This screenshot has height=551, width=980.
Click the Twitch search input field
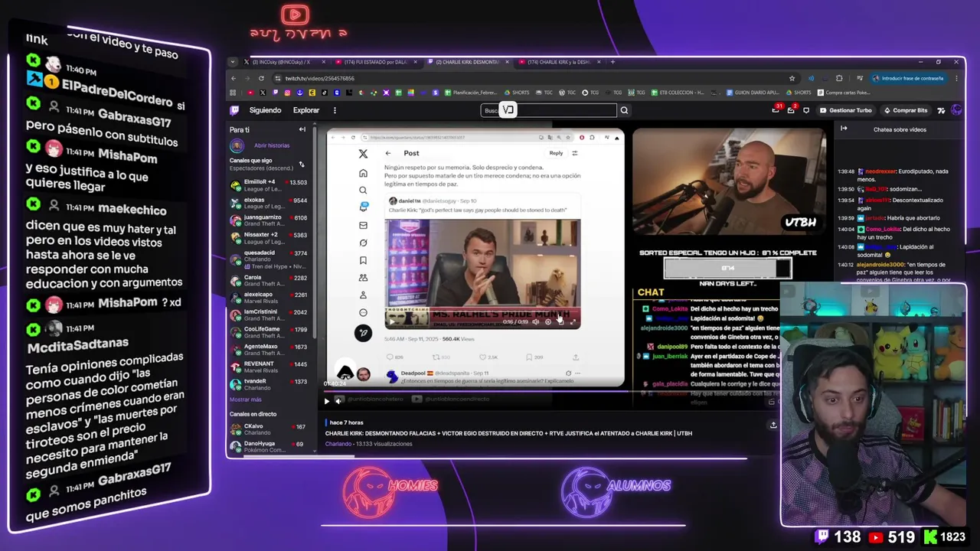click(548, 110)
